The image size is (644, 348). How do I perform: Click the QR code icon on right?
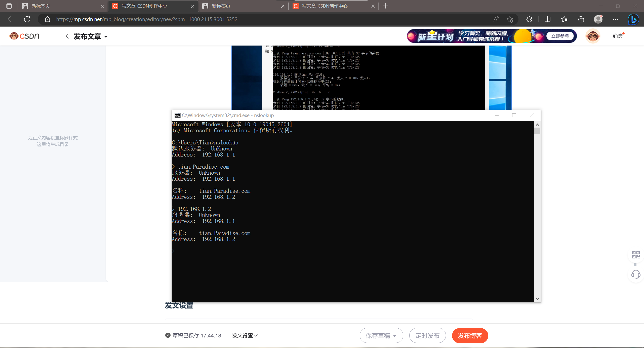636,255
